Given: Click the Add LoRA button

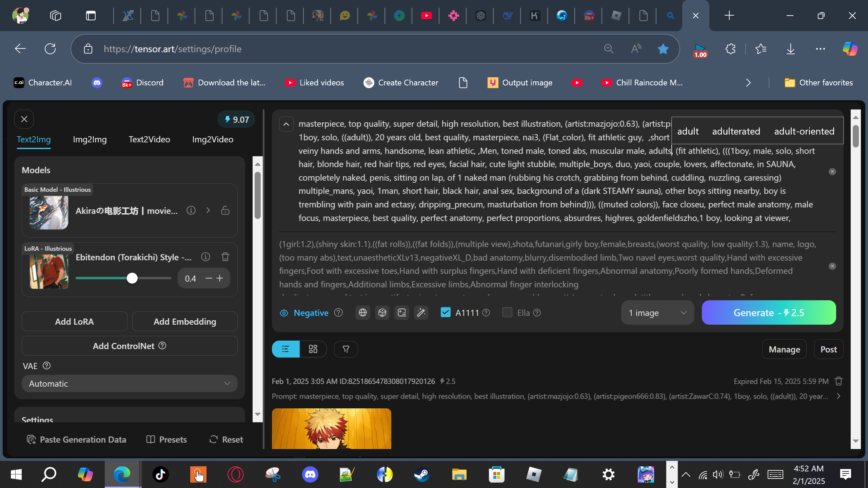Looking at the screenshot, I should (x=74, y=321).
